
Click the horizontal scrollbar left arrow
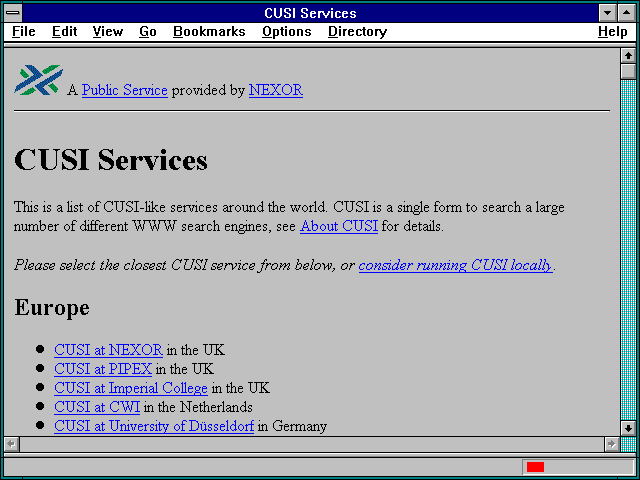pos(11,444)
